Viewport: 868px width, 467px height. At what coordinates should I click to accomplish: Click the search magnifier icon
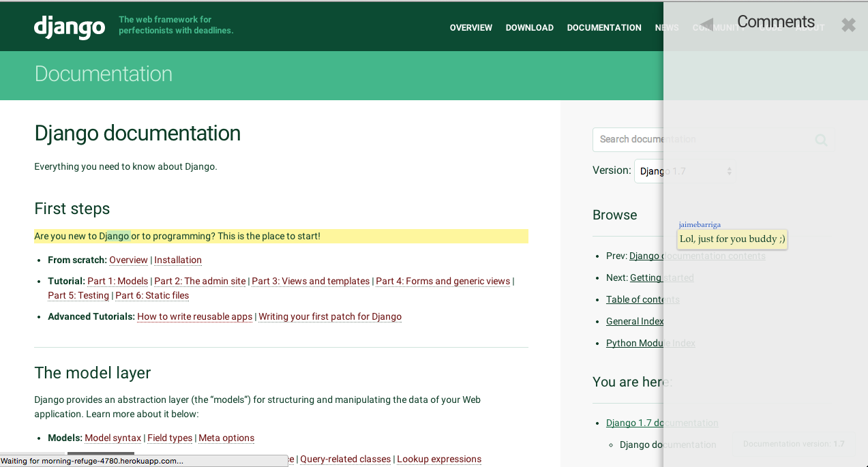(x=822, y=140)
